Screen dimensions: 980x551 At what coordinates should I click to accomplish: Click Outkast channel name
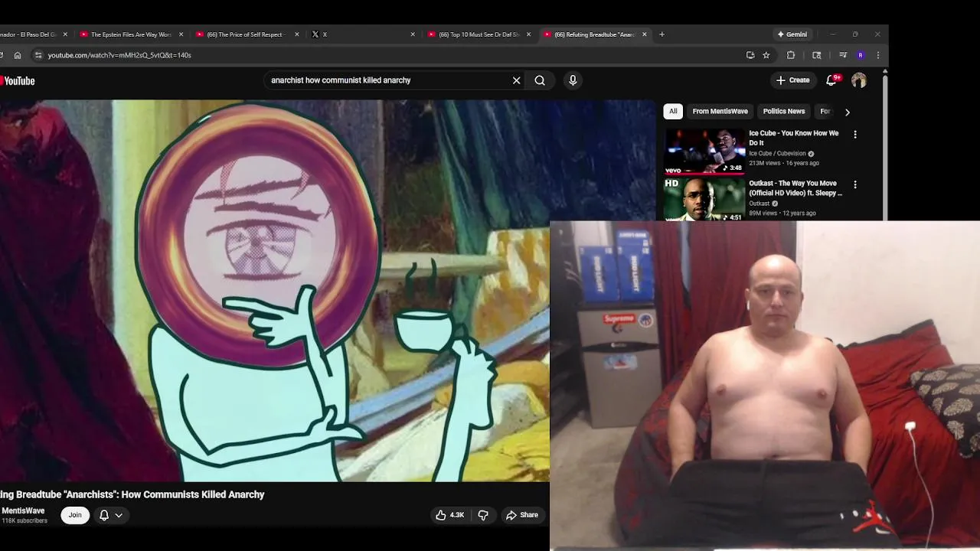pyautogui.click(x=759, y=204)
